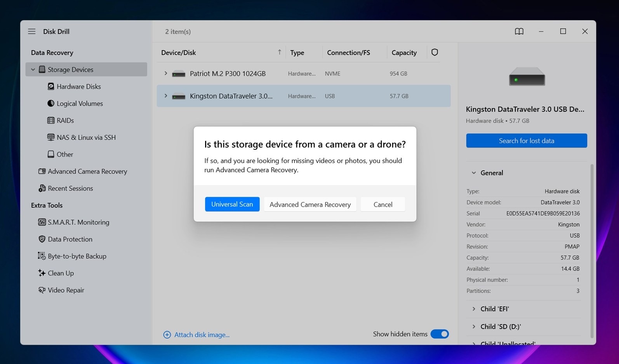The height and width of the screenshot is (364, 619).
Task: Click the USB connection cell for Kingston
Action: (x=330, y=96)
